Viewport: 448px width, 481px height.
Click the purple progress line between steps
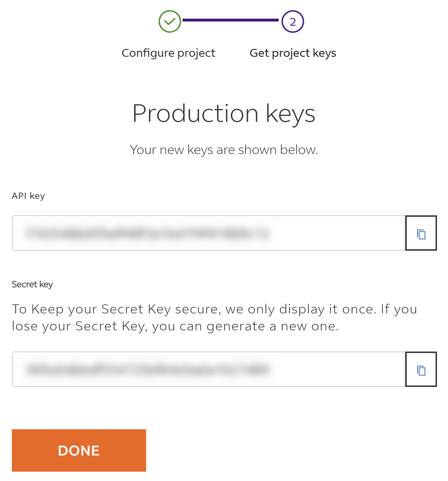tap(231, 20)
